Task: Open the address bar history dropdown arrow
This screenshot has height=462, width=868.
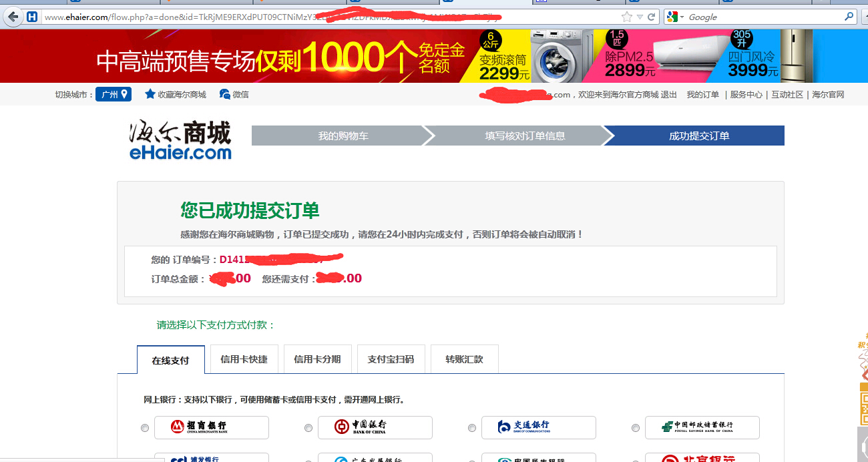Action: pyautogui.click(x=640, y=17)
